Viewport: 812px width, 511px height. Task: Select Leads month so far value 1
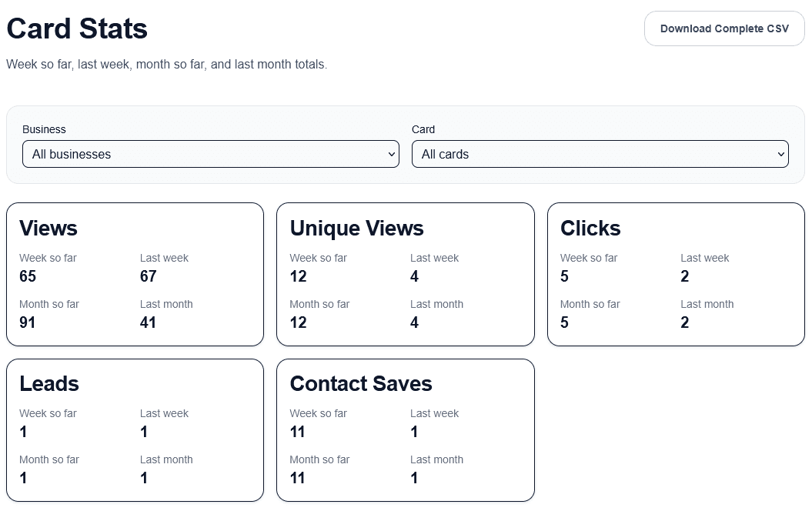[23, 478]
